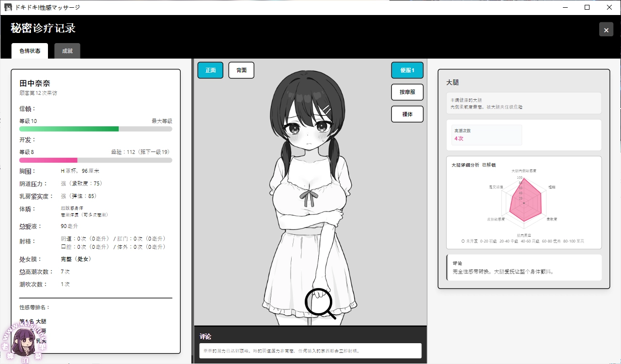Screen dimensions: 621x364
Task: Click the 评论 card in right panel
Action: point(524,267)
